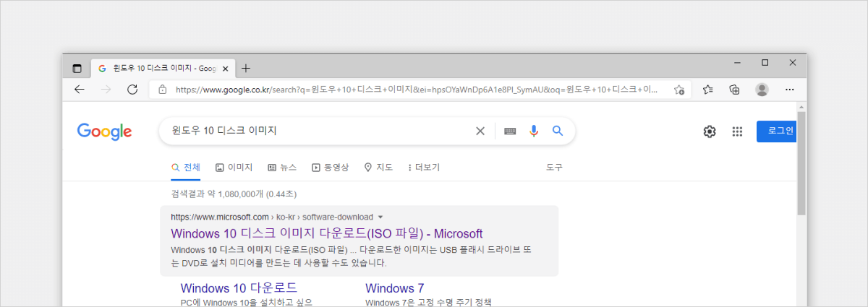Image resolution: width=868 pixels, height=307 pixels.
Task: Open the Google apps grid icon
Action: pos(737,131)
